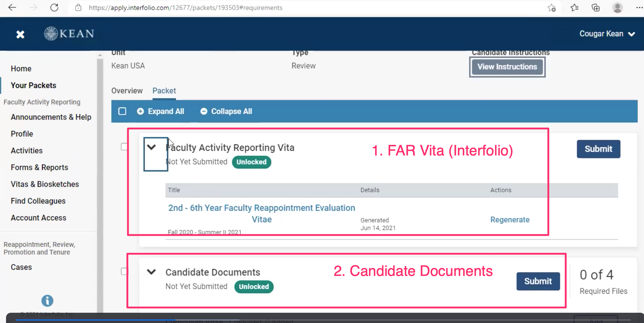
Task: Click the lock site-info icon
Action: [78, 8]
